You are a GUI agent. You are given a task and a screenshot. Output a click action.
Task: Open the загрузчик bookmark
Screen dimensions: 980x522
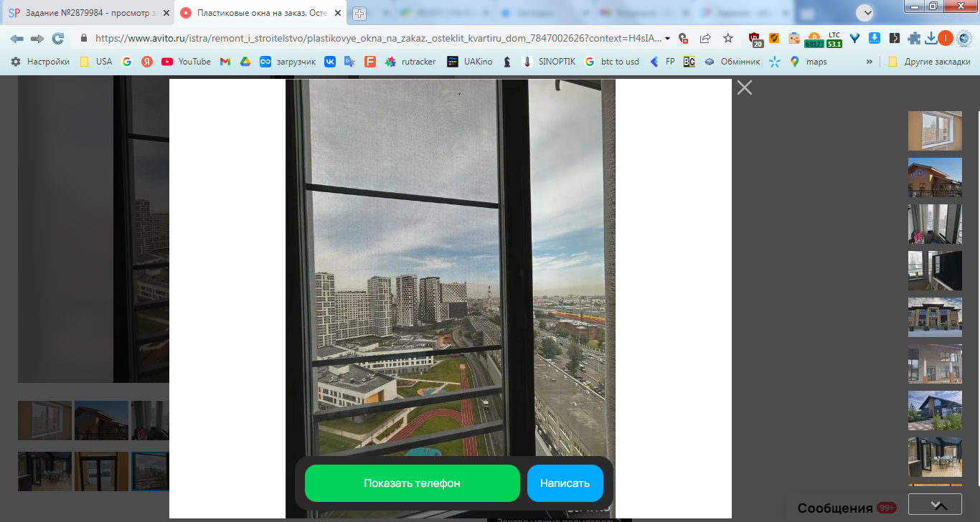[288, 62]
